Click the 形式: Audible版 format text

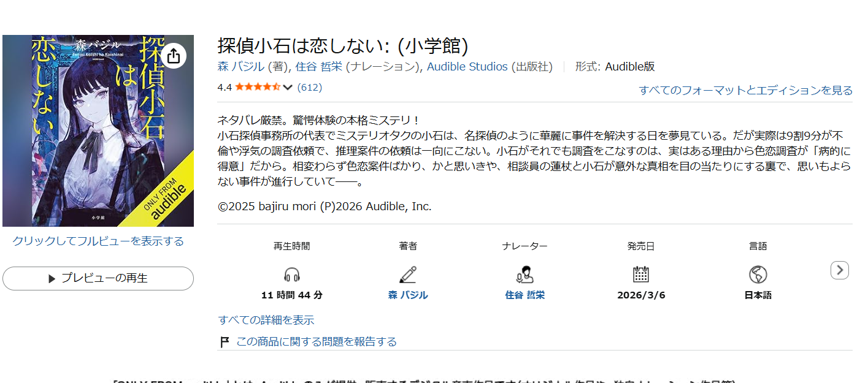pos(615,66)
